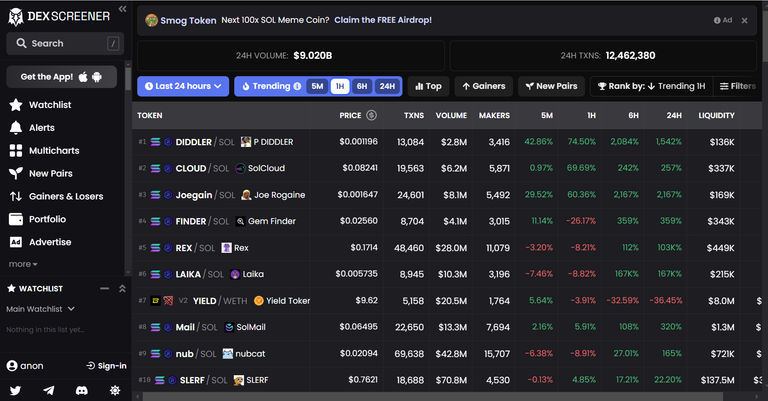
Task: Switch trending period to 6H
Action: coord(362,86)
